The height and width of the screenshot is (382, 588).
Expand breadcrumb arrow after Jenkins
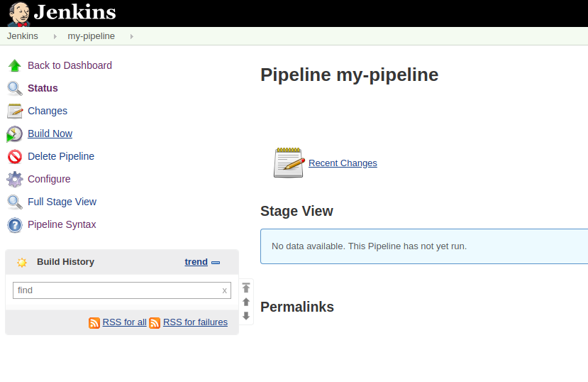[55, 36]
